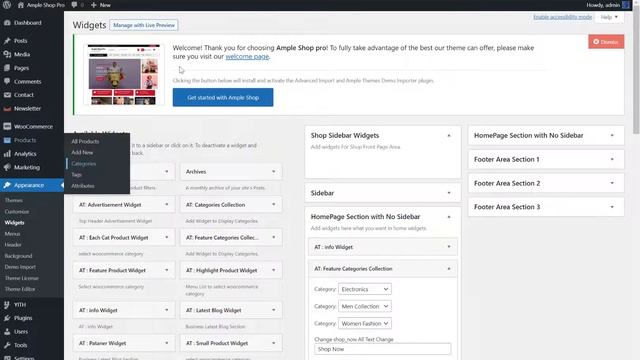Click the Contact envelope icon
Viewport: 640px width, 360px height.
pyautogui.click(x=7, y=95)
